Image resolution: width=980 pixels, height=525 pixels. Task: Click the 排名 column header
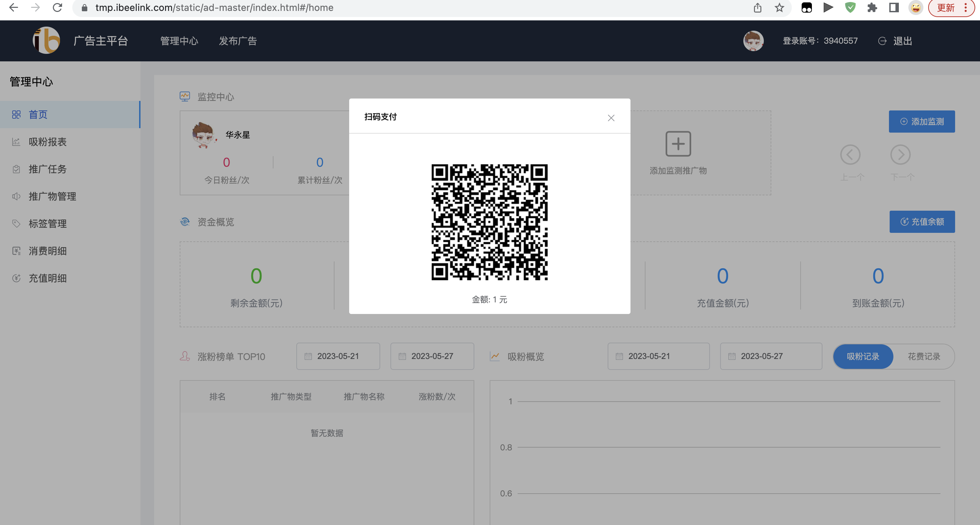[x=217, y=396]
